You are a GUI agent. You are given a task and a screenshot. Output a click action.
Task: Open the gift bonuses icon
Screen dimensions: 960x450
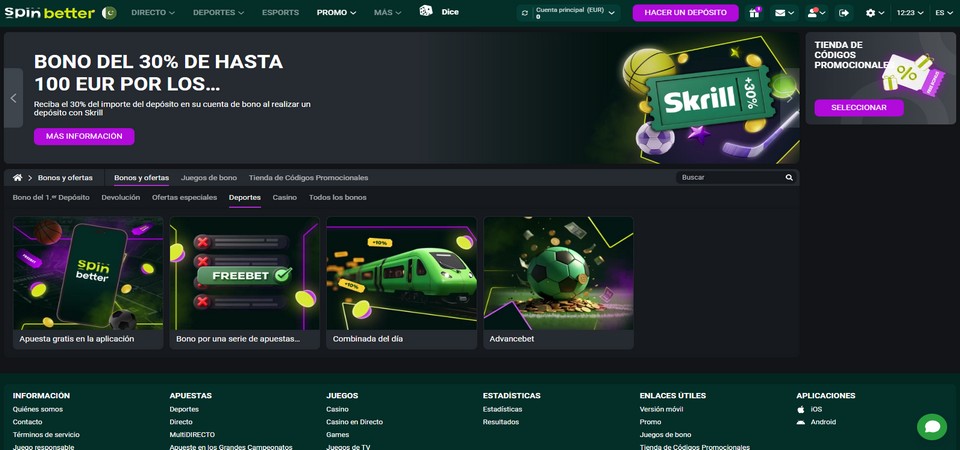[754, 12]
